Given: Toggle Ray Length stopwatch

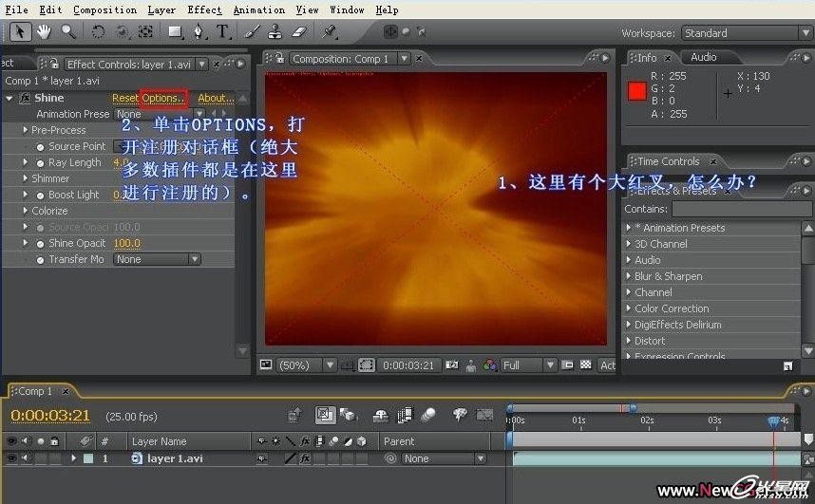Looking at the screenshot, I should point(40,163).
